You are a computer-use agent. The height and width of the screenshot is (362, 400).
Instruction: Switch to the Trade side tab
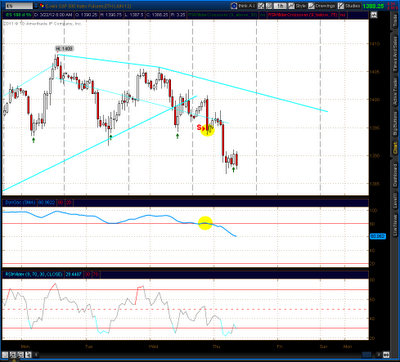coord(395,21)
